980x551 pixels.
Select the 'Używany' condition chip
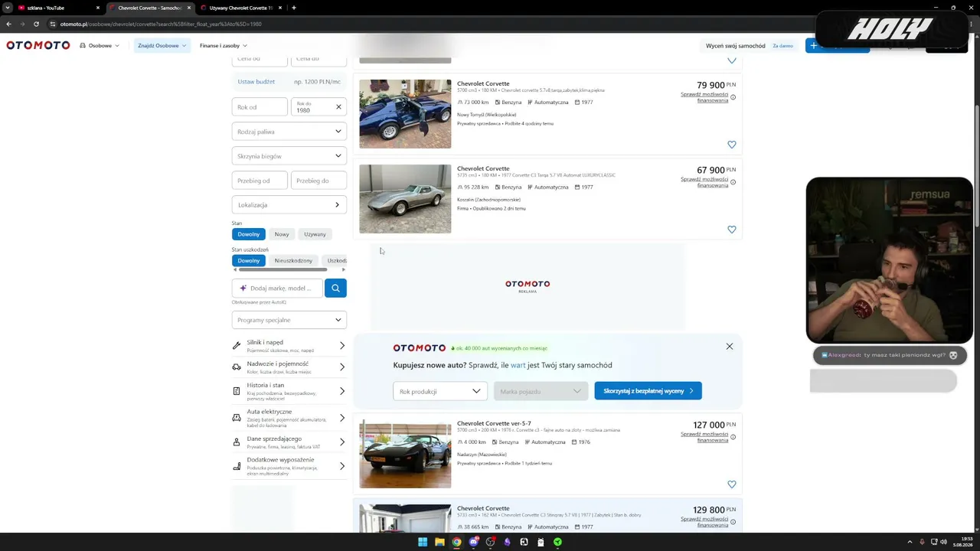(x=315, y=234)
